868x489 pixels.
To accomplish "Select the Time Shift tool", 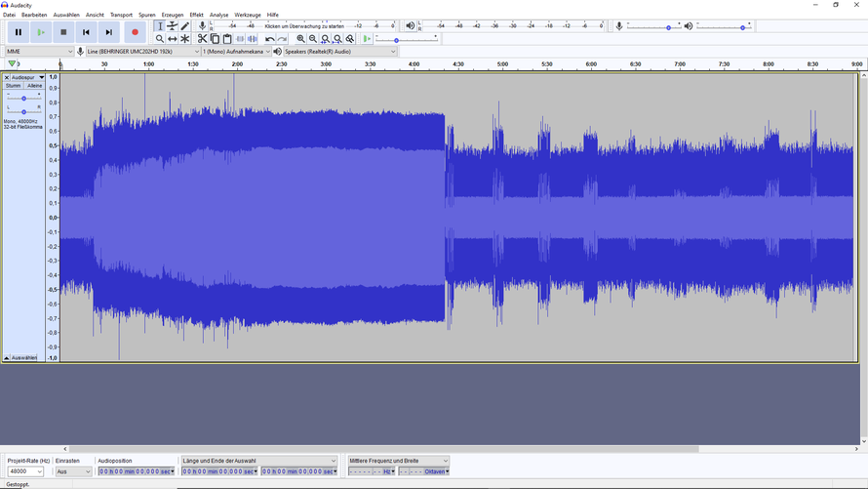I will (x=173, y=39).
